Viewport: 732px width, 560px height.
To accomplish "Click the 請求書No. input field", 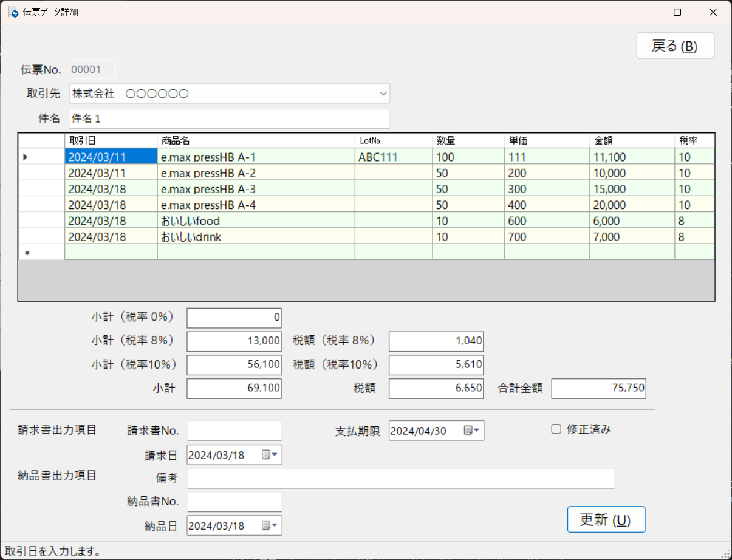I will (234, 431).
